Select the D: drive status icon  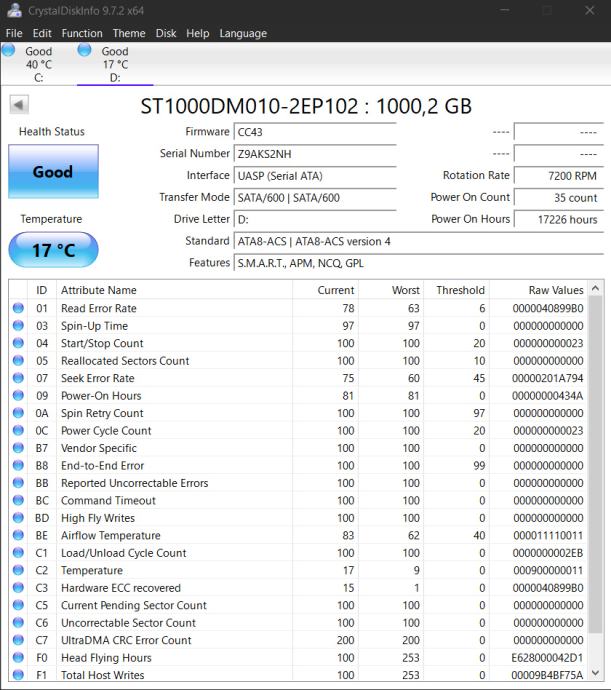84,51
